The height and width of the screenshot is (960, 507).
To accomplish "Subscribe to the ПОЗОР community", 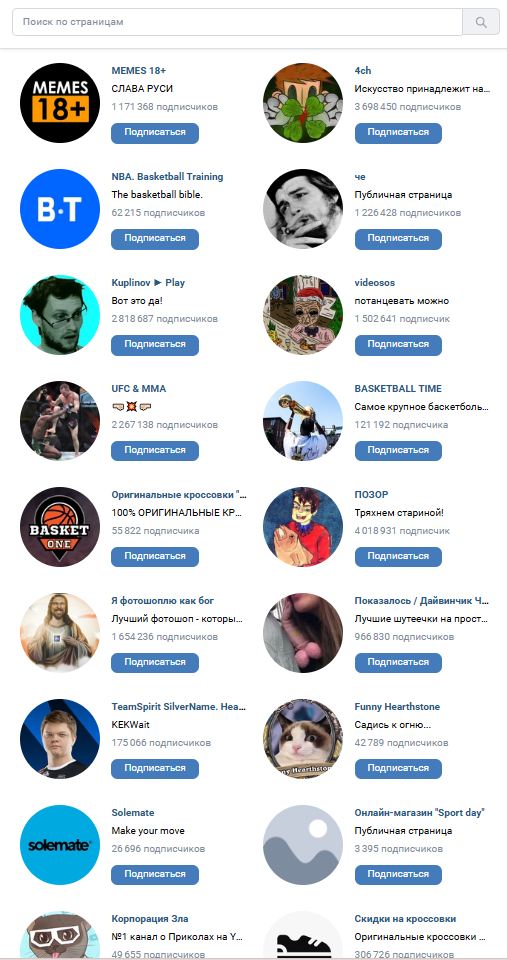I will tap(398, 557).
